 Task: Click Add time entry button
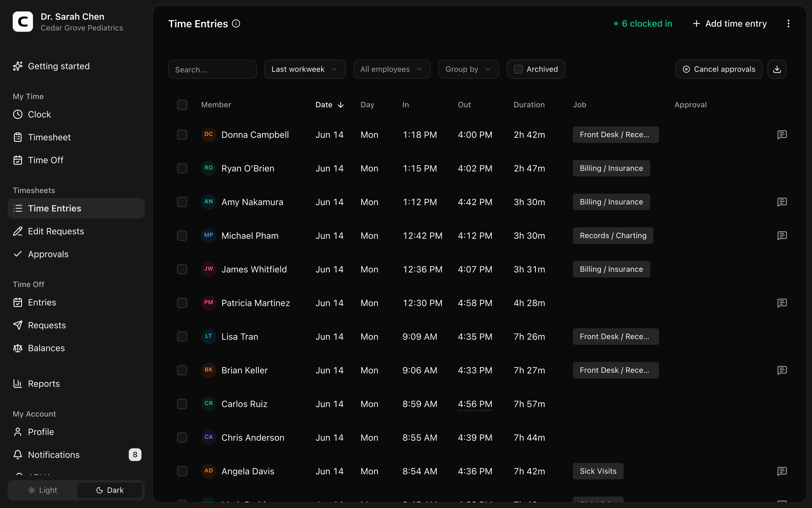pos(730,23)
